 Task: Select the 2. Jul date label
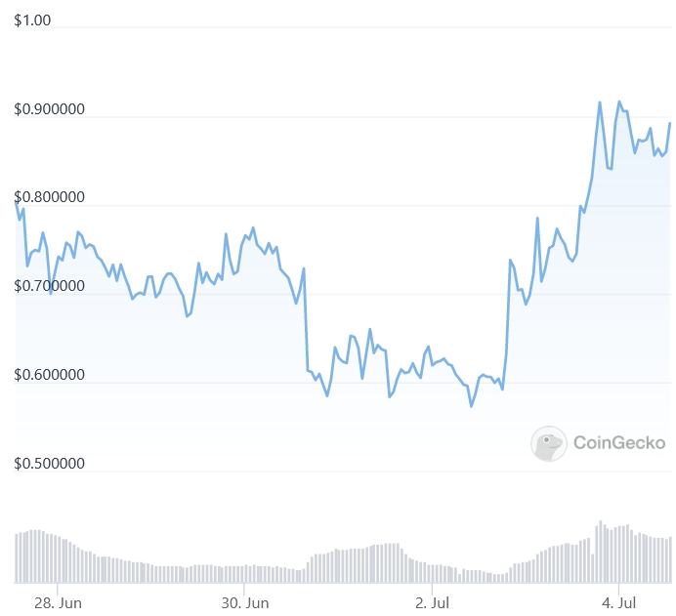432,603
